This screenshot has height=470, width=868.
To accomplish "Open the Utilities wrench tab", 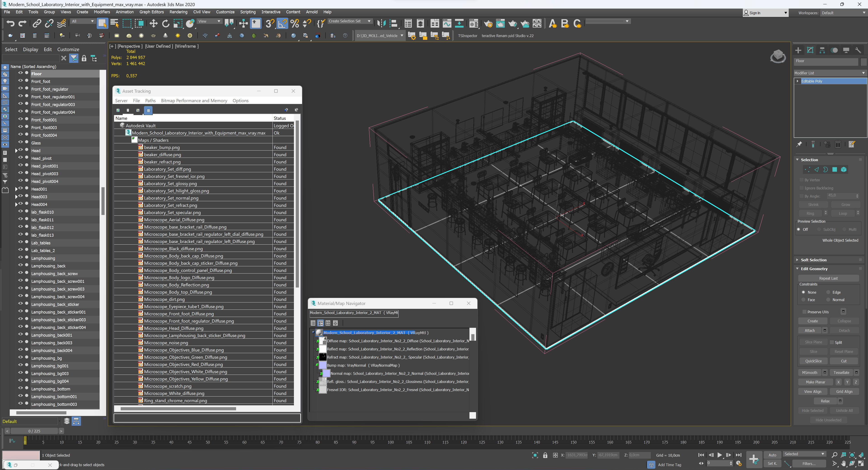I will (858, 50).
